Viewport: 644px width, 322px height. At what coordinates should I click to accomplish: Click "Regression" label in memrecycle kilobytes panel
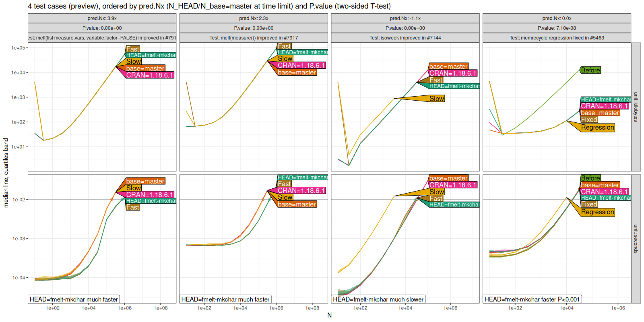(598, 128)
